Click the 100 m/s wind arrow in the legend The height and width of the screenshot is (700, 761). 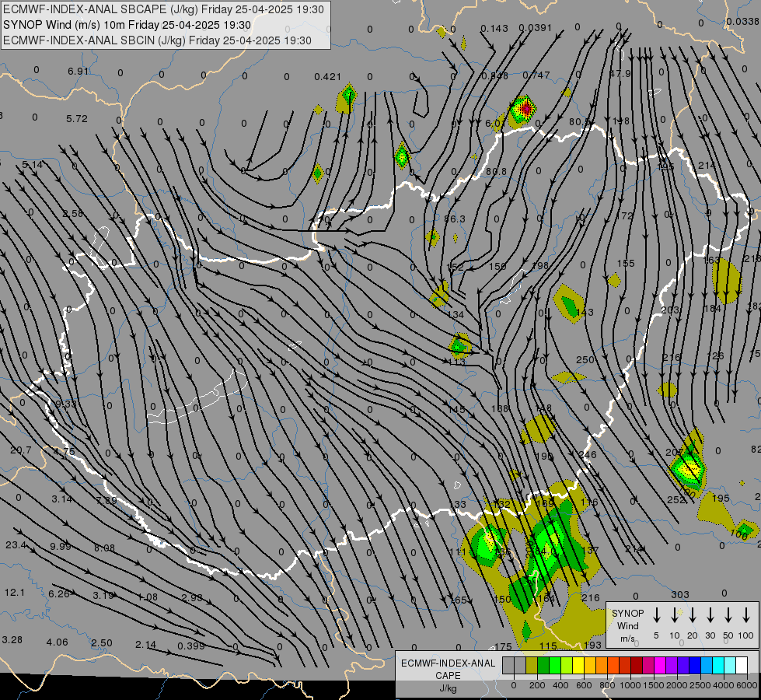(x=746, y=614)
